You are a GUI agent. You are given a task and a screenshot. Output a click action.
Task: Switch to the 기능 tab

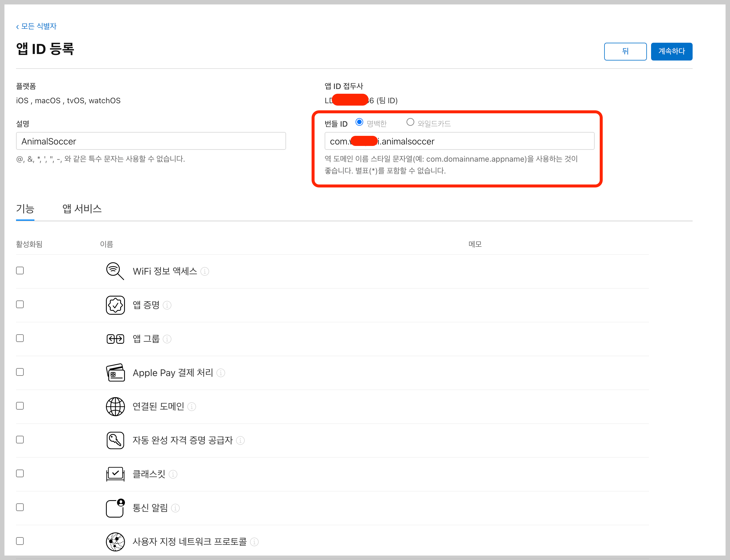25,209
